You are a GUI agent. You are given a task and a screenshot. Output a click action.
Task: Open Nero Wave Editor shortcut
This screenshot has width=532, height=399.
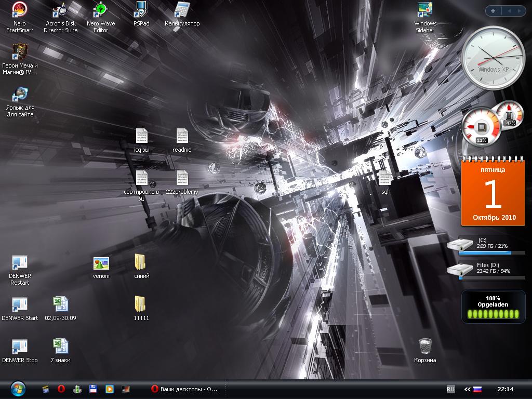pyautogui.click(x=100, y=9)
